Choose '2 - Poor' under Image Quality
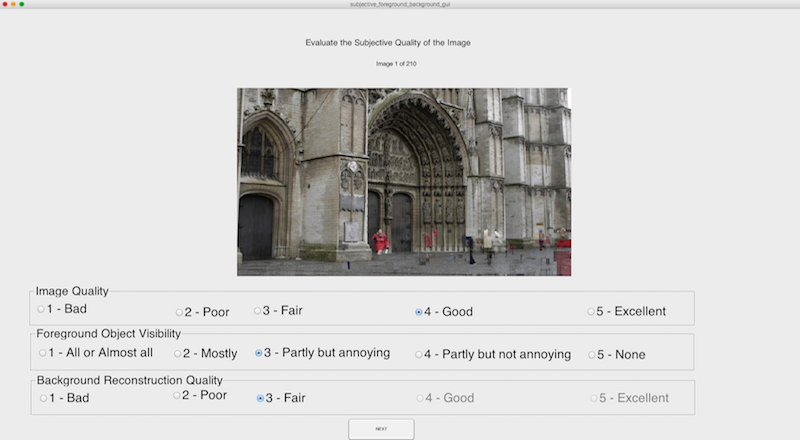The image size is (800, 440). [180, 312]
